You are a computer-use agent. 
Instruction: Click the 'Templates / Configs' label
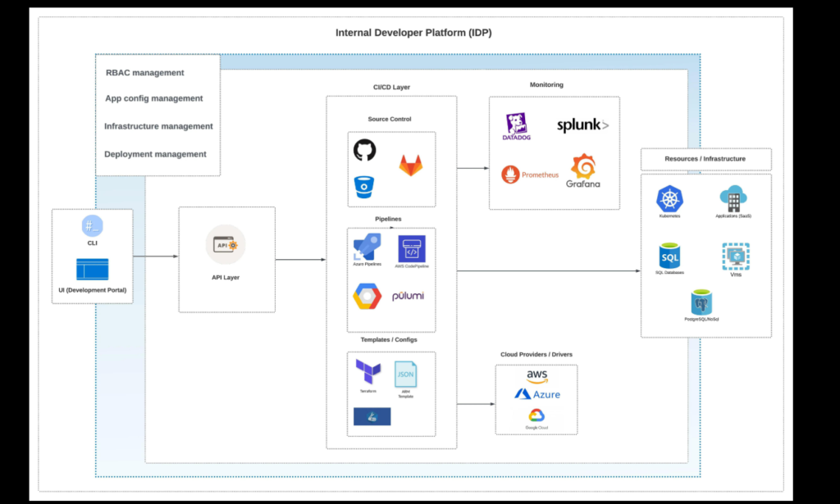388,340
